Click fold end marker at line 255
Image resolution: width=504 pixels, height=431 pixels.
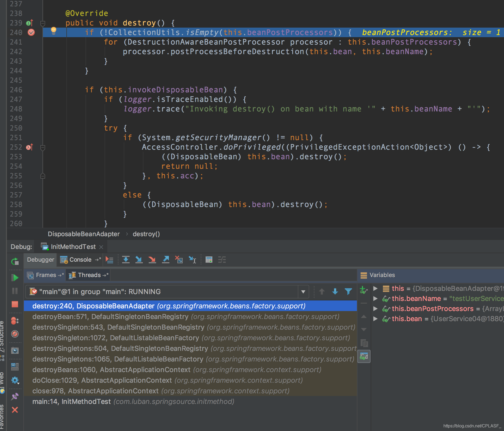click(x=42, y=176)
